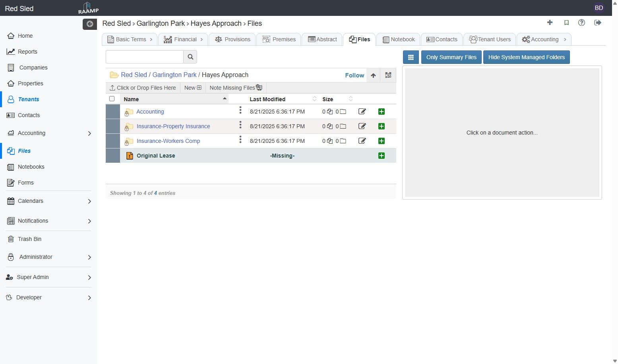618x364 pixels.
Task: Open Forms in sidebar
Action: [25, 183]
